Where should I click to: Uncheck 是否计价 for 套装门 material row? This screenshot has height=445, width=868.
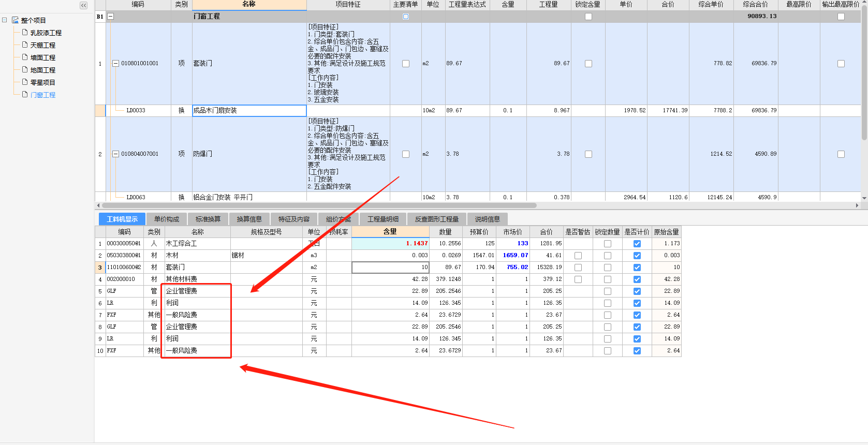pyautogui.click(x=637, y=268)
